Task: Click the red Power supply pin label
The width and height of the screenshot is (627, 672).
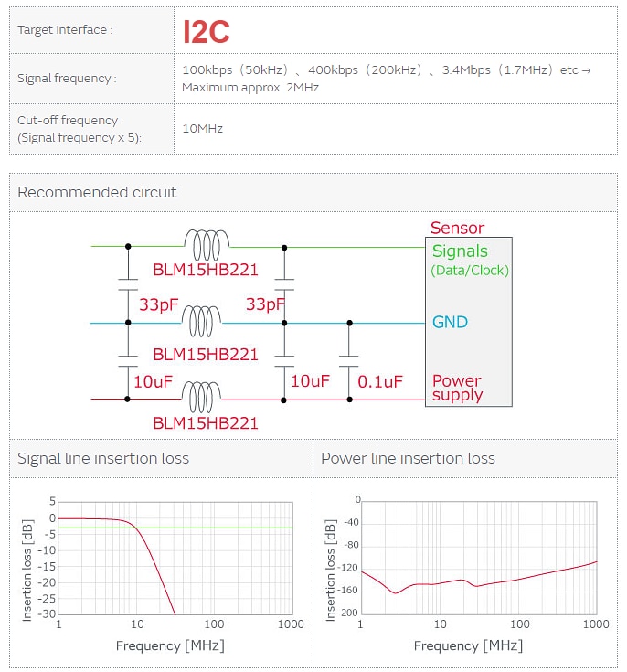Action: click(x=457, y=388)
